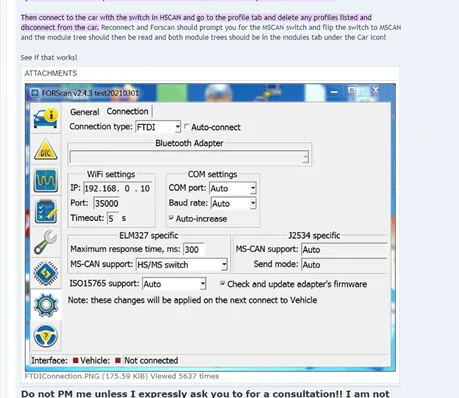
Task: Open the configuration chip icon
Action: point(46,274)
